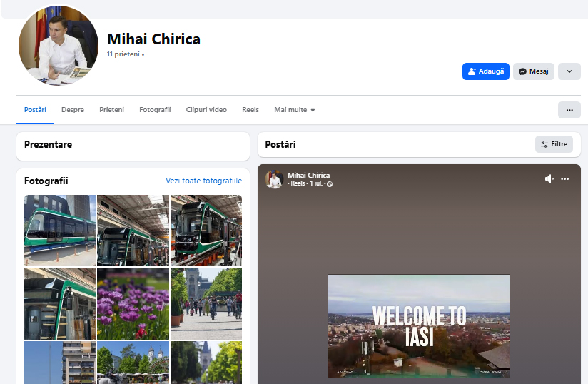
Task: Click the Mihai Chirica profile name heading
Action: [x=153, y=39]
